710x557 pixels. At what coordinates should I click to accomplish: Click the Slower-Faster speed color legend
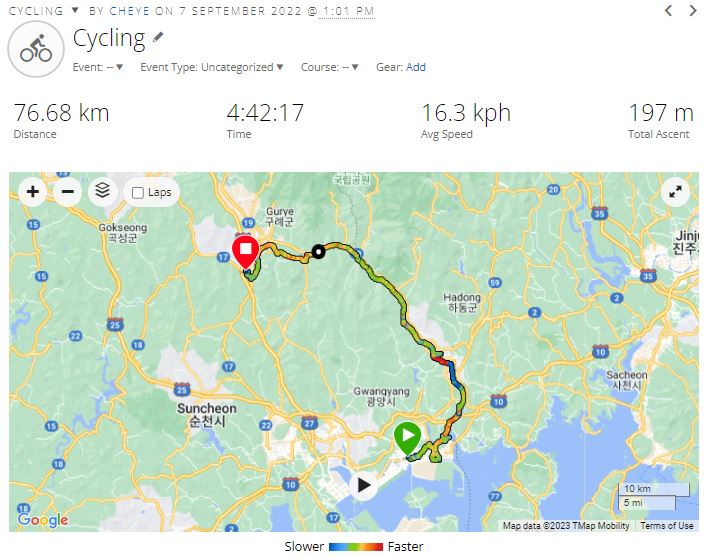[354, 547]
